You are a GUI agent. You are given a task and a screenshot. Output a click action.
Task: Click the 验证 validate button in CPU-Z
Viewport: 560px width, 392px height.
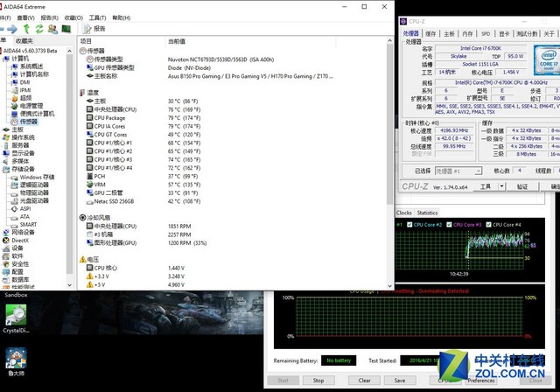click(x=522, y=186)
